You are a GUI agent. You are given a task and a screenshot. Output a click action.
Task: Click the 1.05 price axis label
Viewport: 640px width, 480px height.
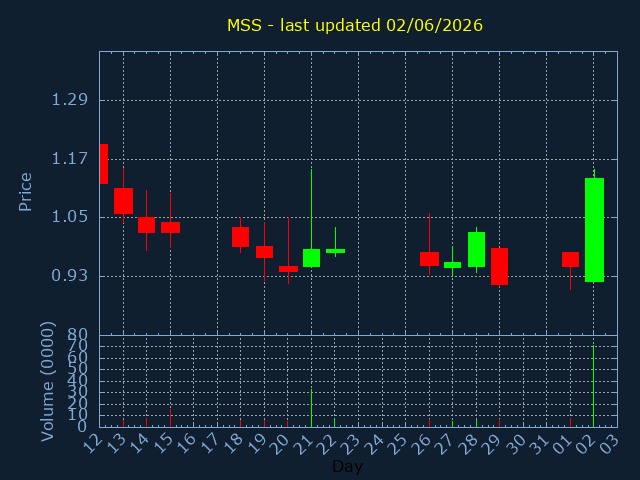click(x=69, y=217)
